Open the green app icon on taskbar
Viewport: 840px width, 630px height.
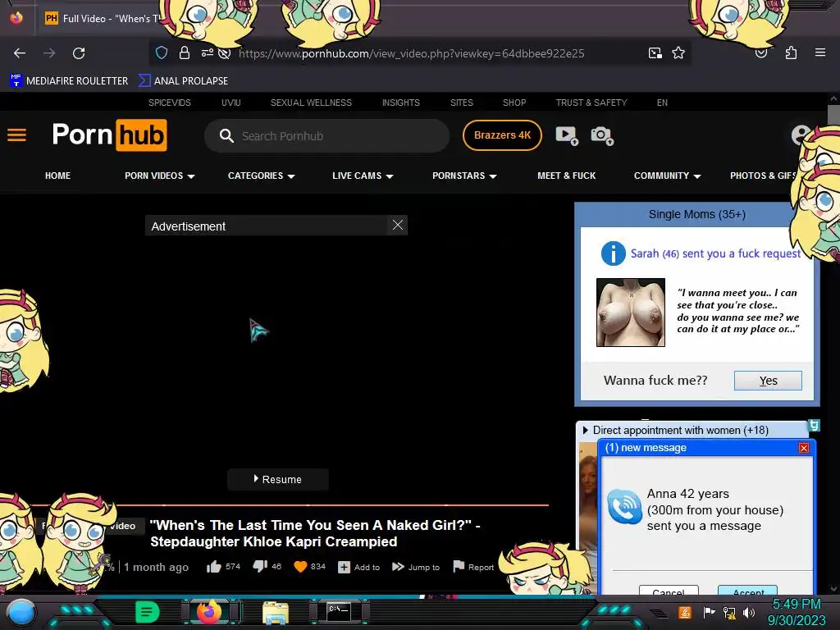pyautogui.click(x=148, y=612)
